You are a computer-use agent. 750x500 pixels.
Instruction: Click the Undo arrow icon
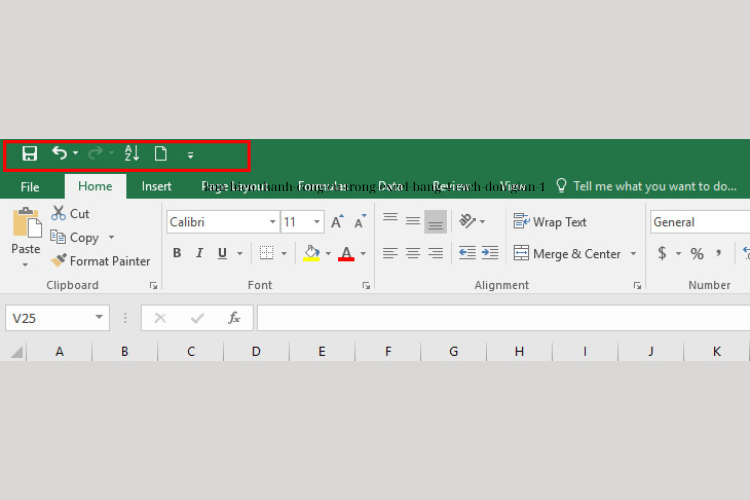click(x=59, y=153)
